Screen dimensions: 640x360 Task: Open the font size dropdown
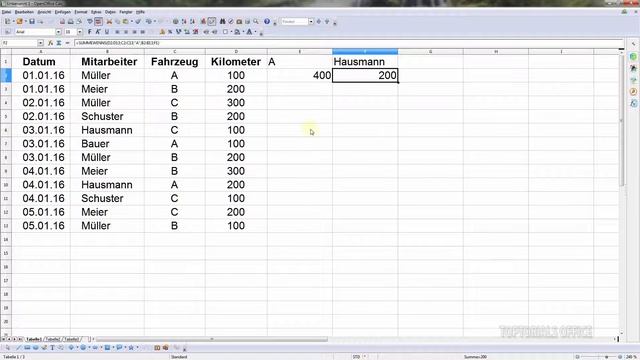coord(80,32)
